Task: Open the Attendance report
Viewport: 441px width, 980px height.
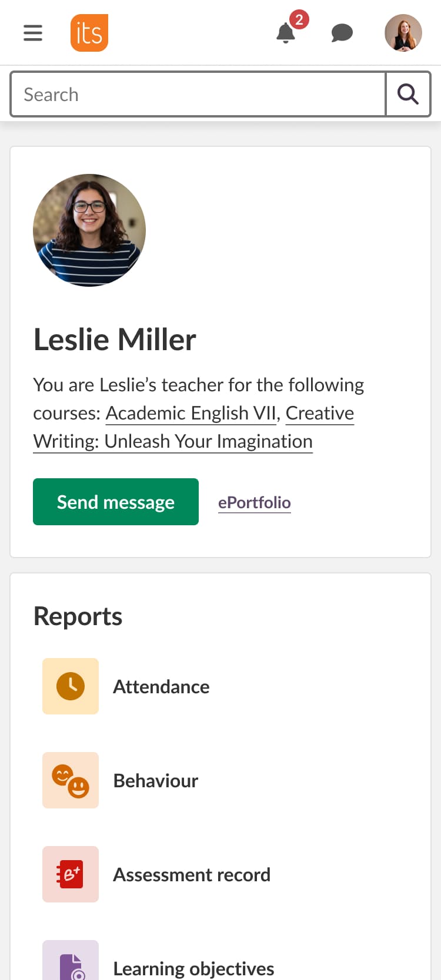Action: (161, 687)
